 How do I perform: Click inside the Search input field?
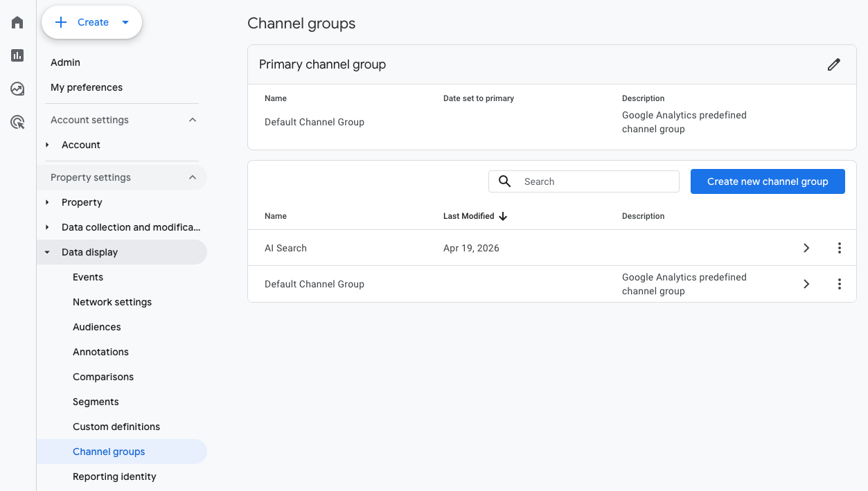pyautogui.click(x=596, y=181)
